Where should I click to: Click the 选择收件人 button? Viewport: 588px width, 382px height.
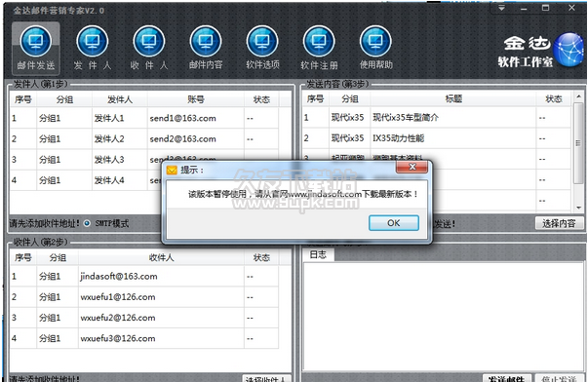pyautogui.click(x=266, y=378)
